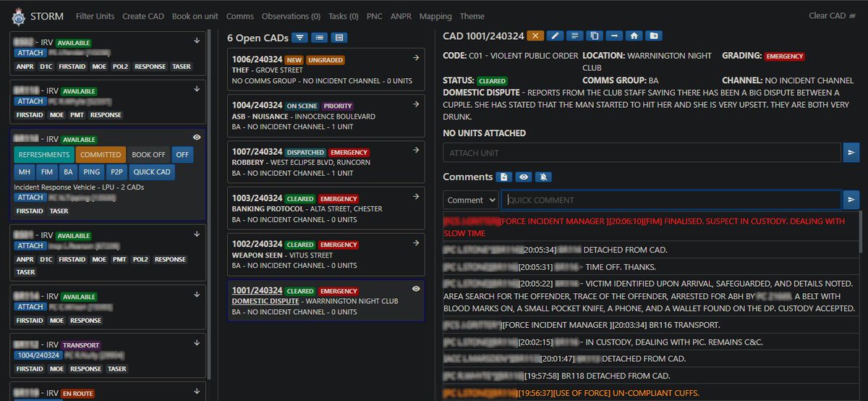Click the MH button on the unit card

pos(25,172)
